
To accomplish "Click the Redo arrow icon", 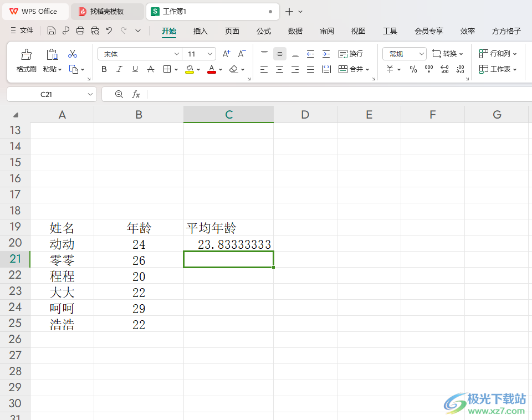I will 124,31.
